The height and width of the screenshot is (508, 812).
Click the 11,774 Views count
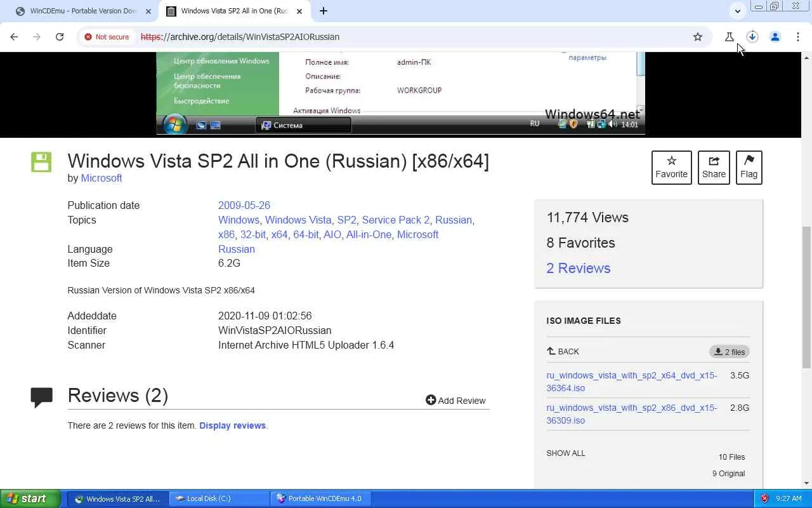[587, 217]
